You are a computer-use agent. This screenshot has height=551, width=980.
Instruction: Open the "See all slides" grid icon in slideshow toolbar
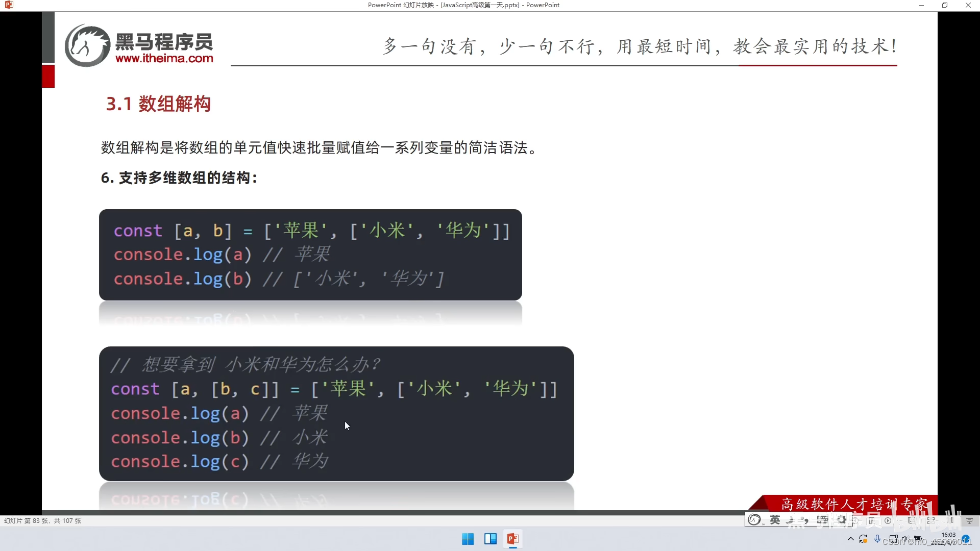pos(930,520)
